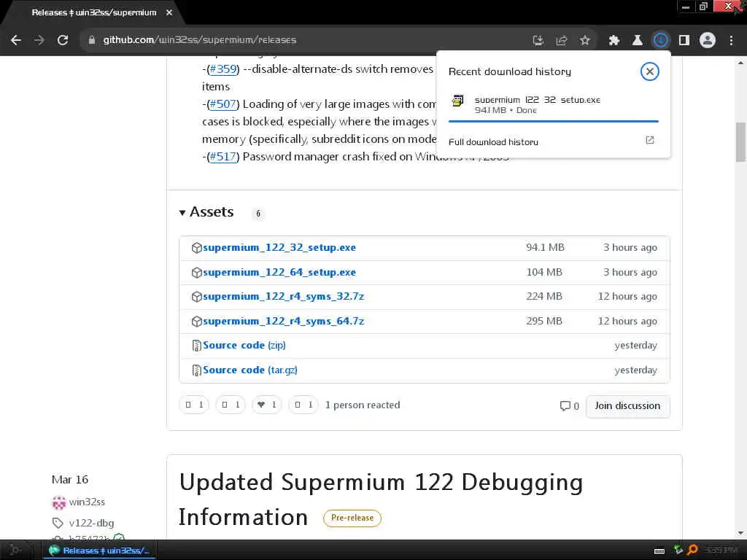The width and height of the screenshot is (747, 560).
Task: Download supermium_122_r4_syms_64.7z asset
Action: tap(284, 321)
